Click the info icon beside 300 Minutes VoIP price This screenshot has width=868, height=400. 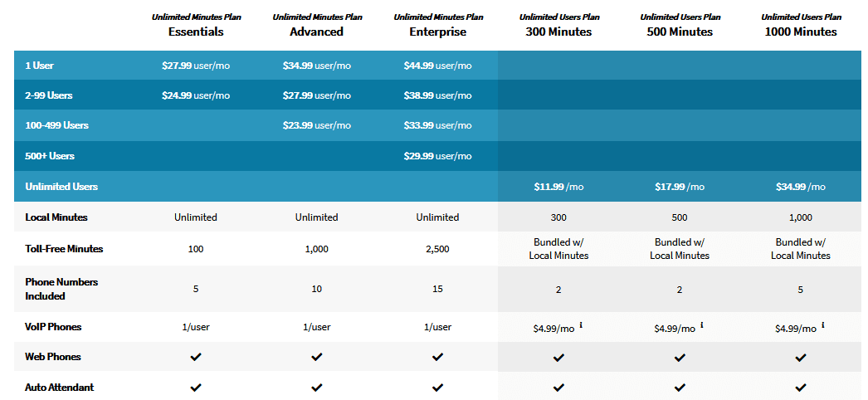point(581,325)
